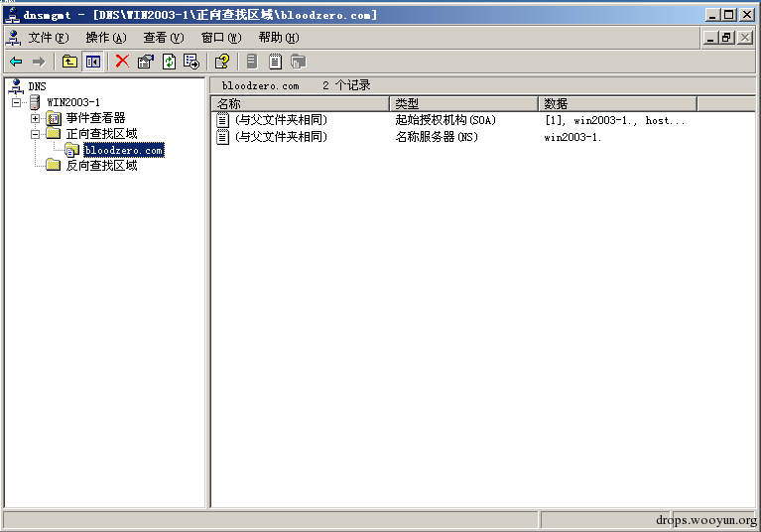Collapse the WIN2003-1 server node
761x532 pixels.
(17, 102)
